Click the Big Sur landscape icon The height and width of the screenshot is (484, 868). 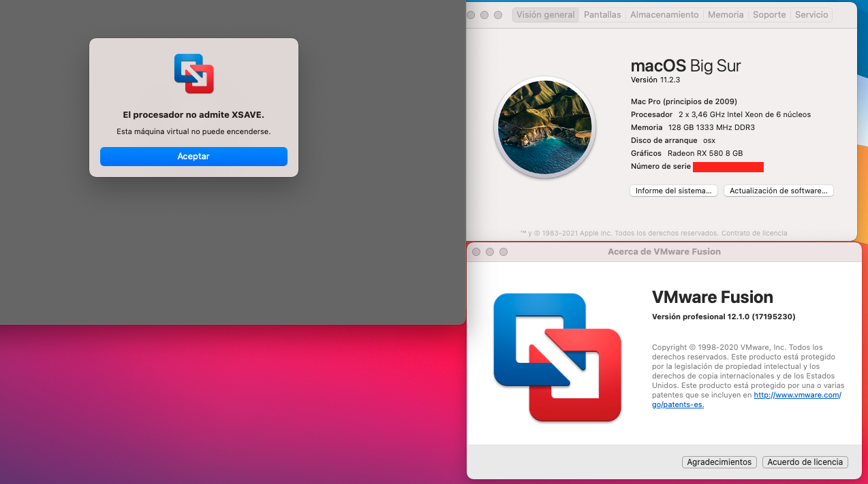[x=545, y=127]
